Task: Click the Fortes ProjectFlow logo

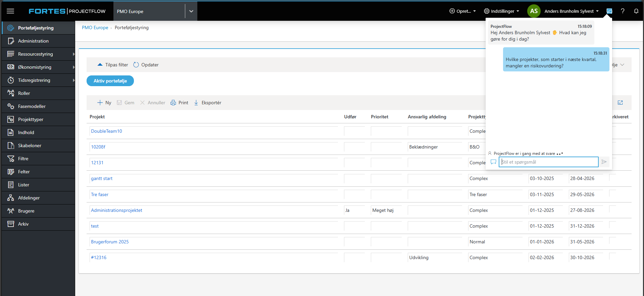Action: pyautogui.click(x=67, y=11)
